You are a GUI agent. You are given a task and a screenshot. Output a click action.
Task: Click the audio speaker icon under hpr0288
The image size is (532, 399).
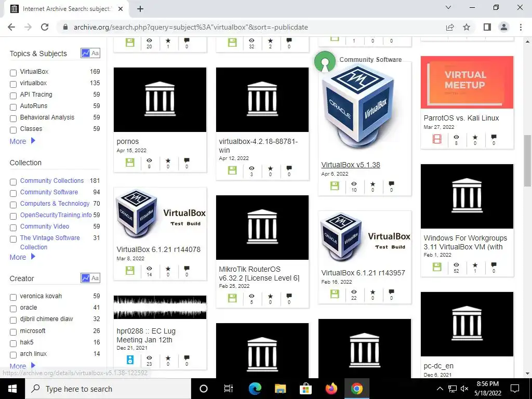tap(130, 360)
